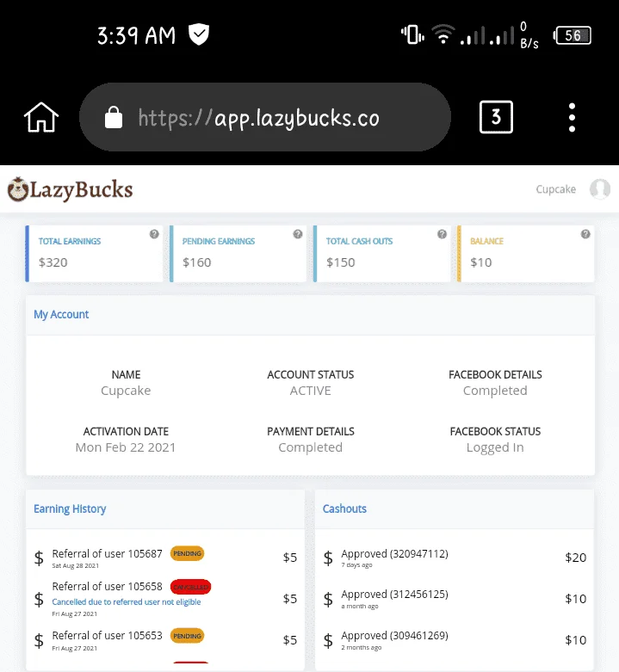
Task: Tap the browser home icon
Action: coord(41,117)
